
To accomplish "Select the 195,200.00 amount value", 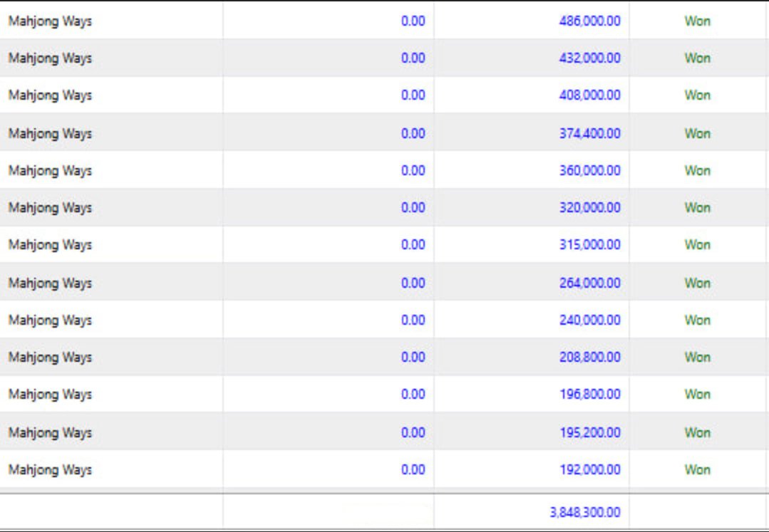I will 589,432.
